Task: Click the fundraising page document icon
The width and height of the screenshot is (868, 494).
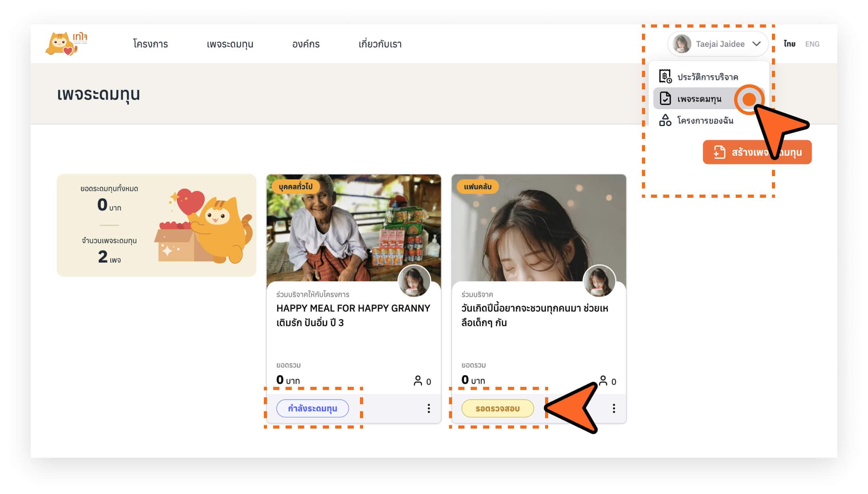Action: [x=665, y=98]
